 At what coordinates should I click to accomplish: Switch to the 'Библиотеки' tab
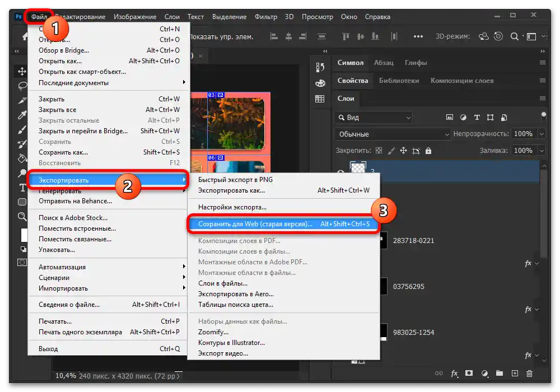point(399,81)
